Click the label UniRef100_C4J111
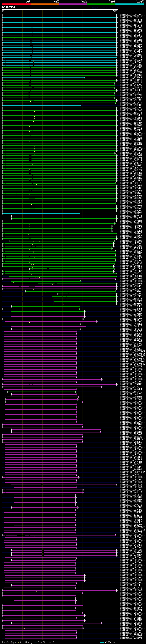The width and height of the screenshot is (146, 644). click(131, 80)
